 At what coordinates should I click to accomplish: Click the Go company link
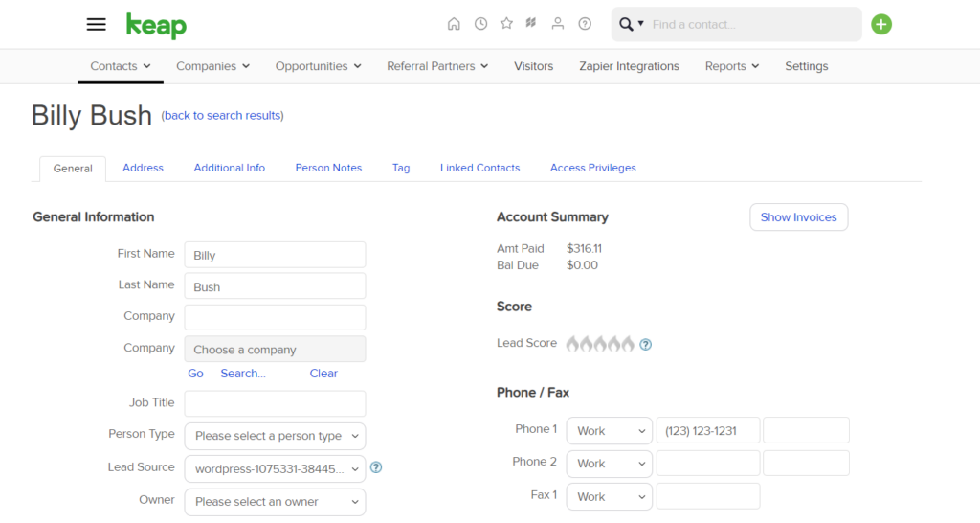pyautogui.click(x=195, y=374)
